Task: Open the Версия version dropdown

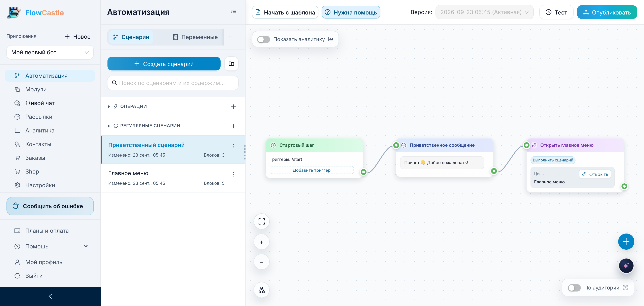Action: tap(484, 12)
